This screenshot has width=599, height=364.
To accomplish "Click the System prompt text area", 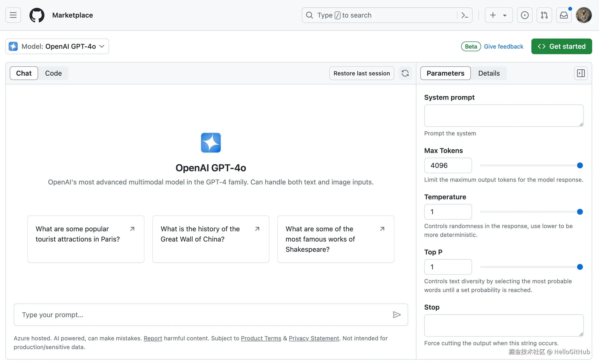I will pos(504,116).
